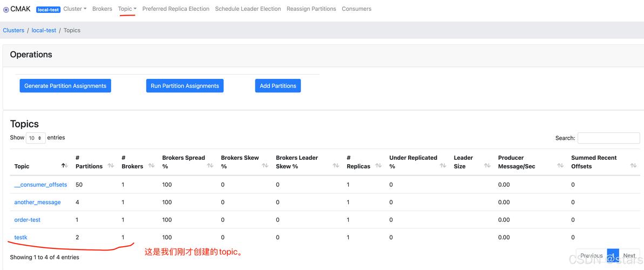Open the Brokers menu item
This screenshot has height=270, width=644.
(x=102, y=9)
